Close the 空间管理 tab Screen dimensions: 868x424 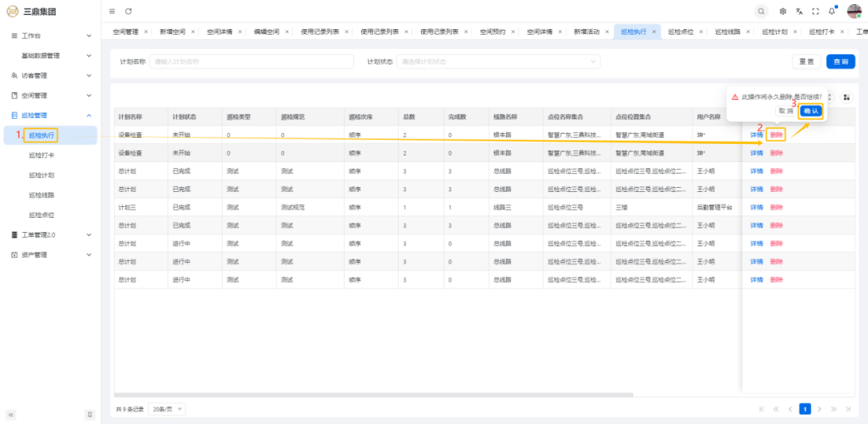[x=146, y=32]
